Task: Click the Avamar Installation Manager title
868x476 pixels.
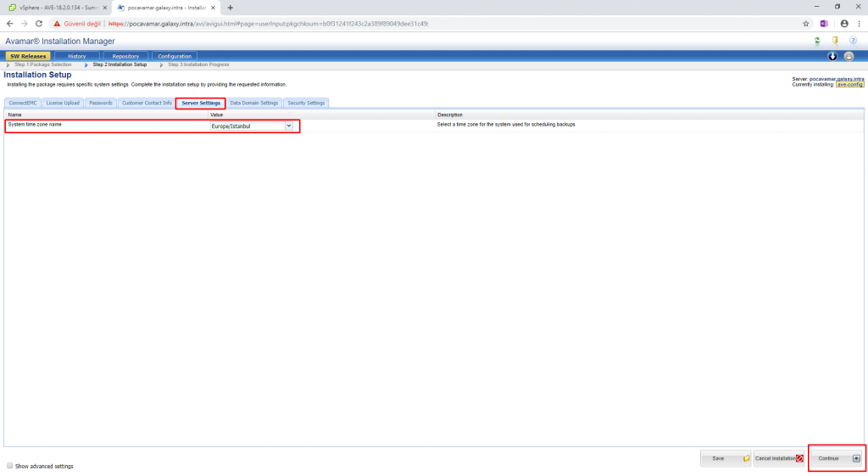Action: [x=60, y=41]
